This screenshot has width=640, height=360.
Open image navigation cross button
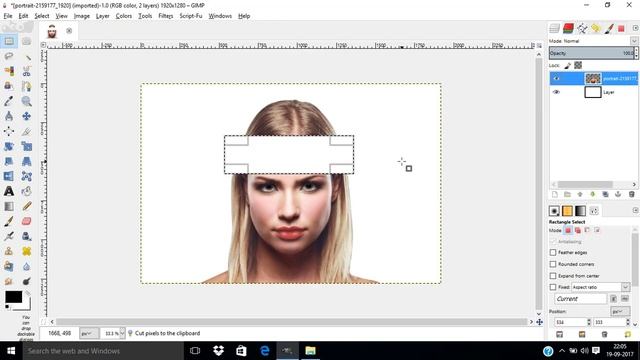540,322
